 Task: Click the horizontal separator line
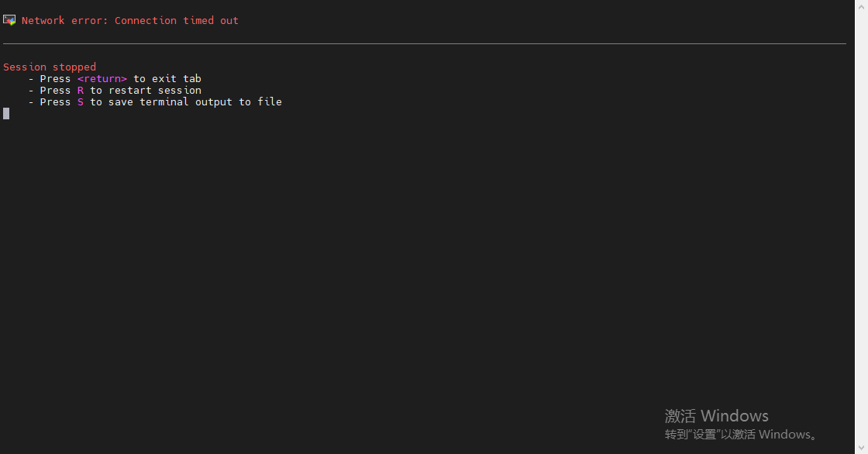(425, 44)
